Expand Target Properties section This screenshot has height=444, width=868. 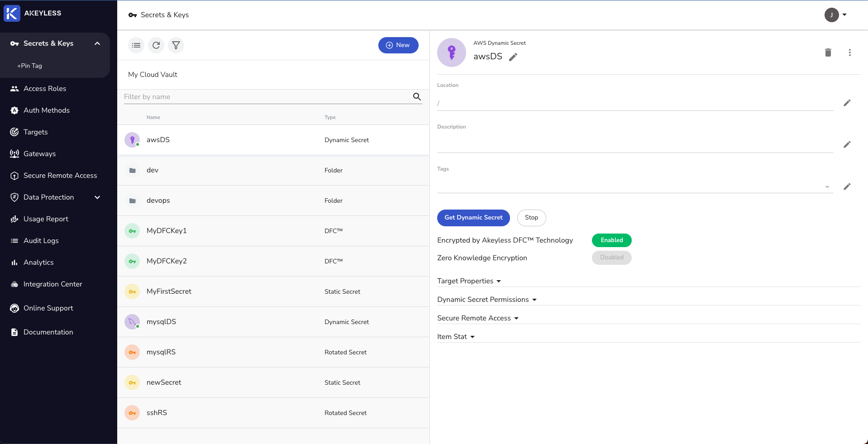click(469, 281)
